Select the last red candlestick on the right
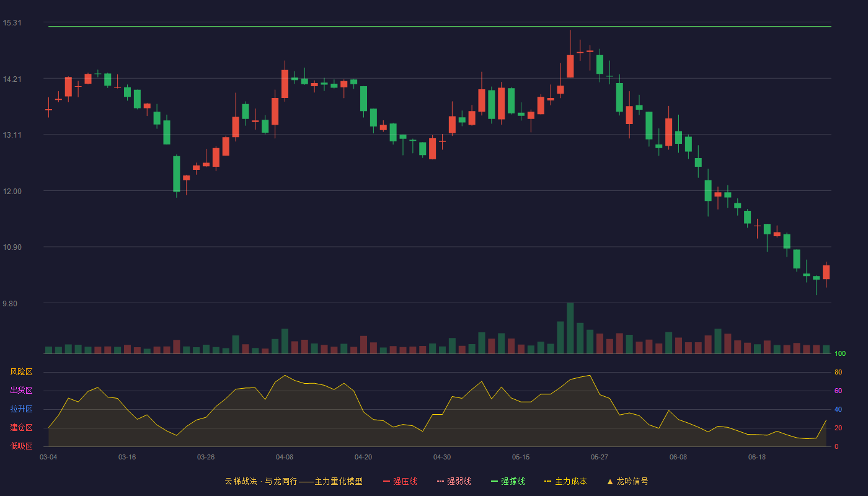This screenshot has height=496, width=868. pos(826,272)
